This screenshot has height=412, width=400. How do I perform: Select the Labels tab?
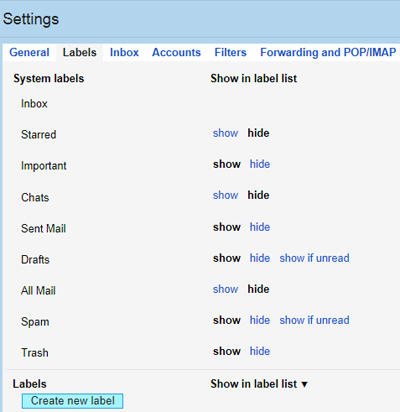tap(80, 52)
